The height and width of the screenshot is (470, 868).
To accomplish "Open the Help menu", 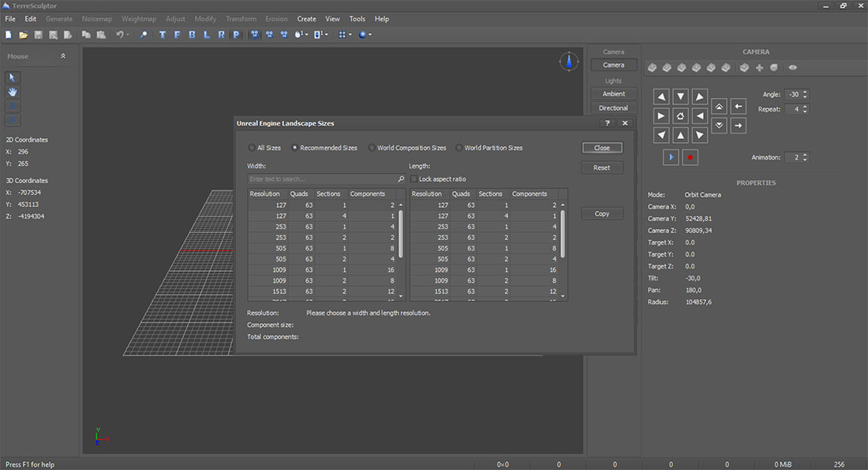I will 381,19.
